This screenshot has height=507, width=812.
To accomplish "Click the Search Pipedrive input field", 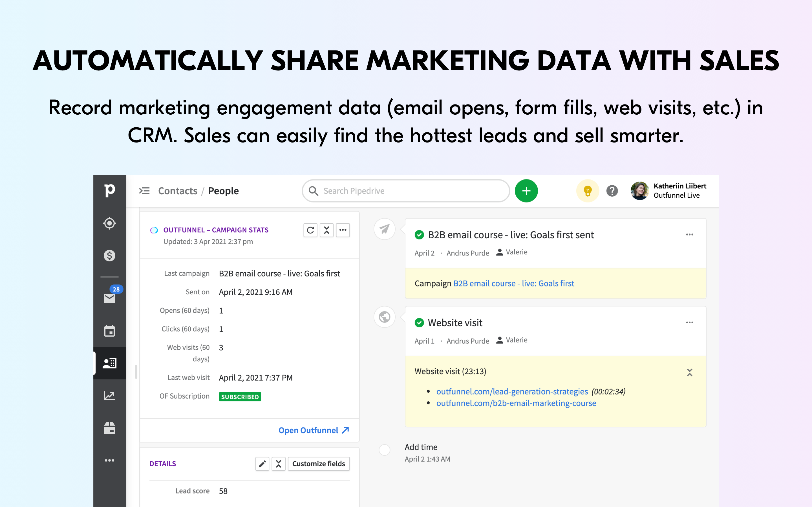I will click(x=406, y=191).
